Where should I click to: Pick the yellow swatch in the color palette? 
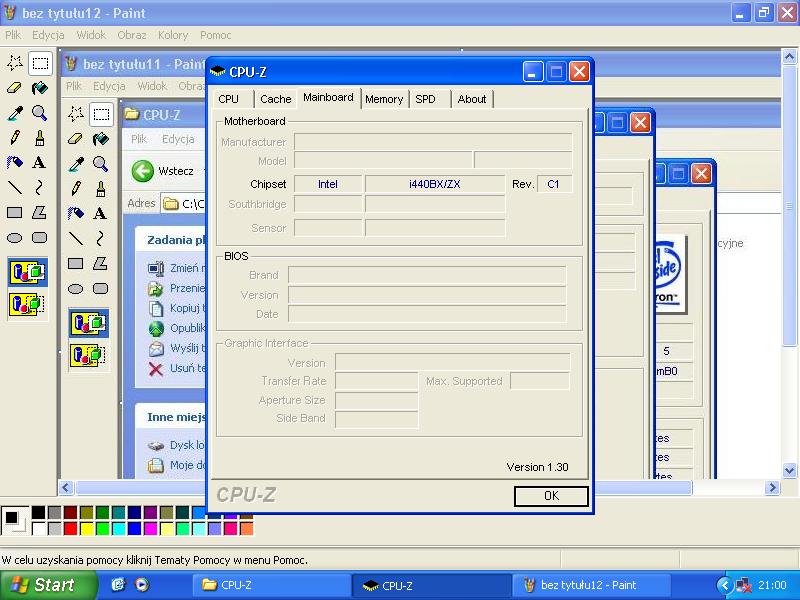(x=87, y=529)
